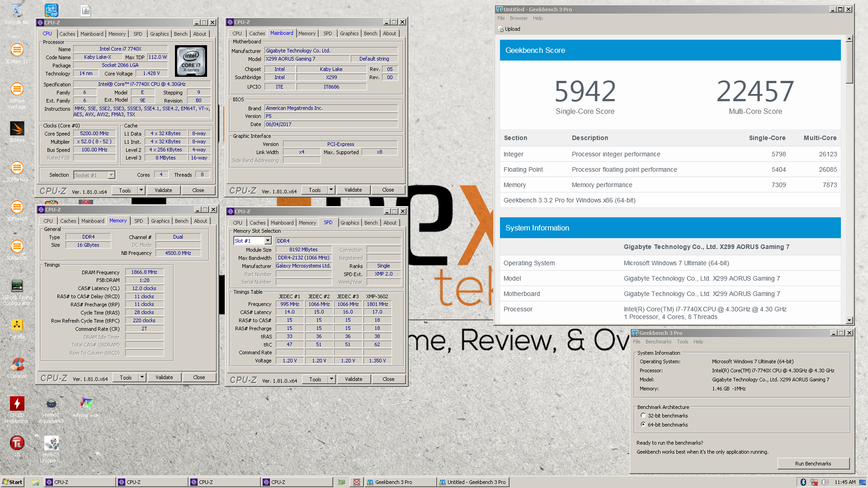Viewport: 868px width, 488px height.
Task: Launch CCleaner from the desktop
Action: click(x=17, y=368)
